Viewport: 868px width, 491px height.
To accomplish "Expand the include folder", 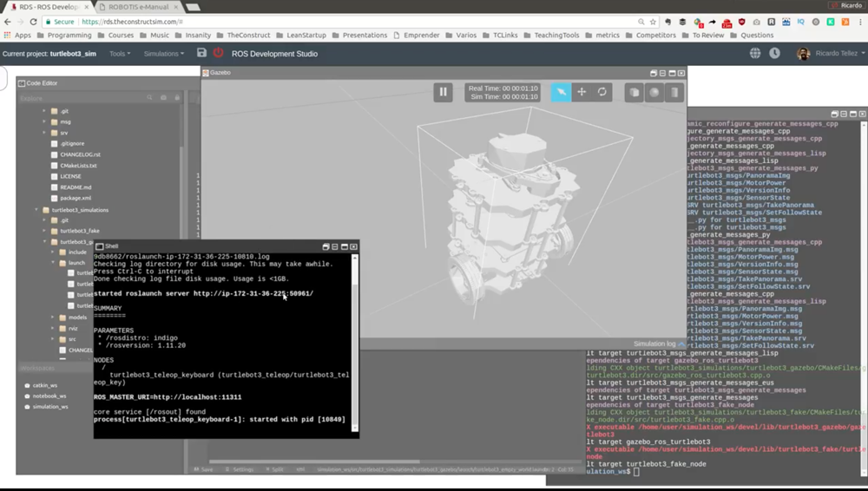I will (x=53, y=252).
